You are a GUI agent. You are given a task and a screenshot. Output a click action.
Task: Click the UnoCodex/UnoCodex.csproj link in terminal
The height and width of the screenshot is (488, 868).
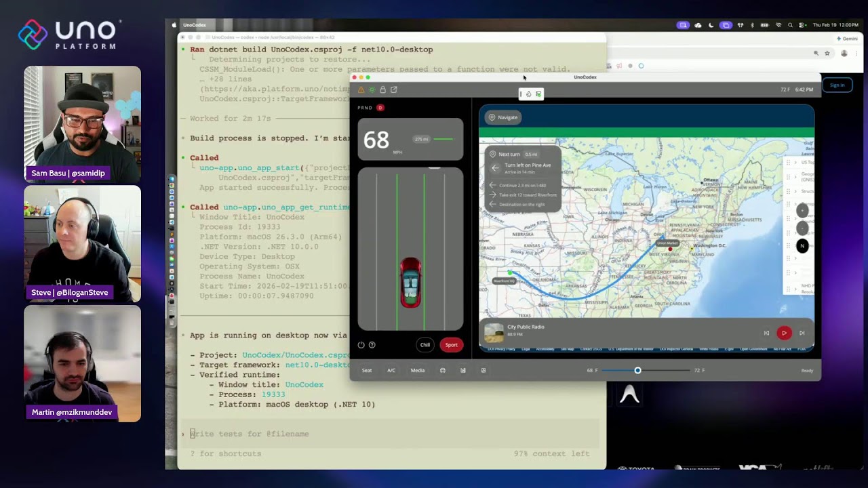coord(296,355)
